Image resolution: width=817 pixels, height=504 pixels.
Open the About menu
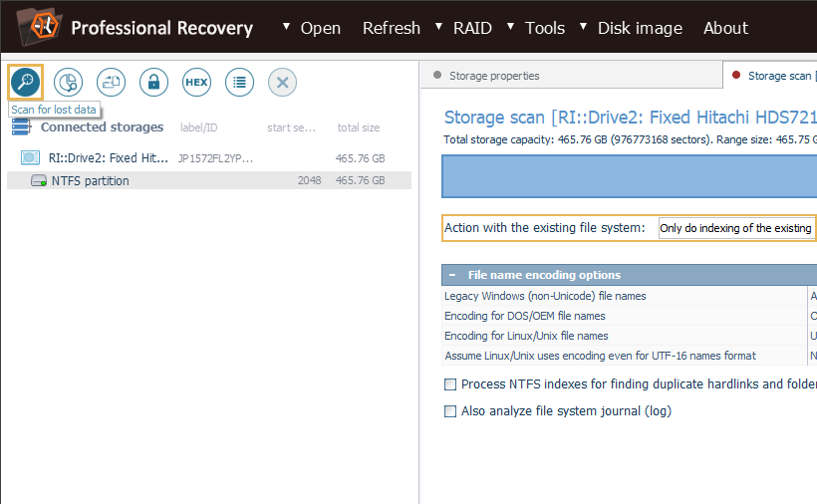tap(725, 28)
